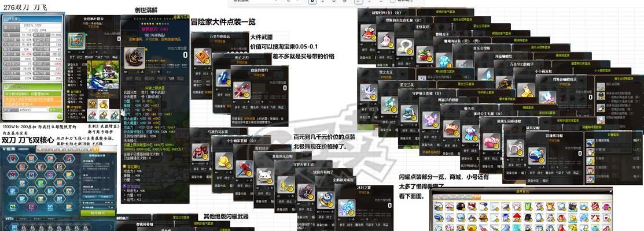
Task: Click the 鼠耳朵帽 mouse ear hat icon
Action: (x=514, y=148)
